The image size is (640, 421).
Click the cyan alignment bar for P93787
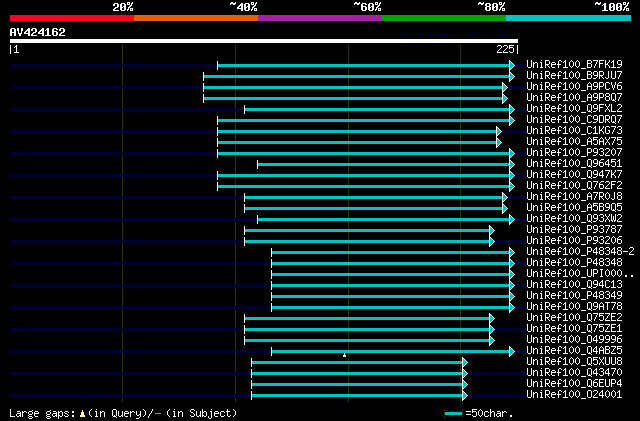point(369,231)
